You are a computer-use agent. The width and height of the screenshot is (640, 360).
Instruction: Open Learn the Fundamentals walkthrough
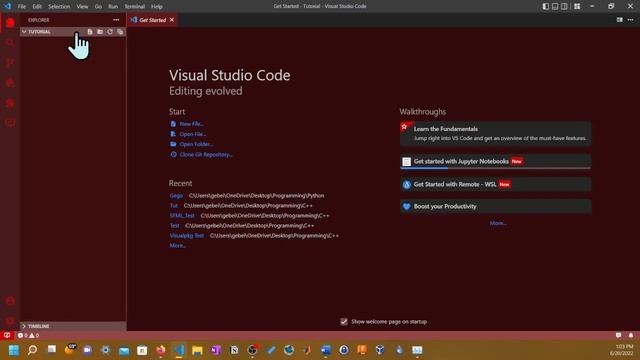click(496, 133)
